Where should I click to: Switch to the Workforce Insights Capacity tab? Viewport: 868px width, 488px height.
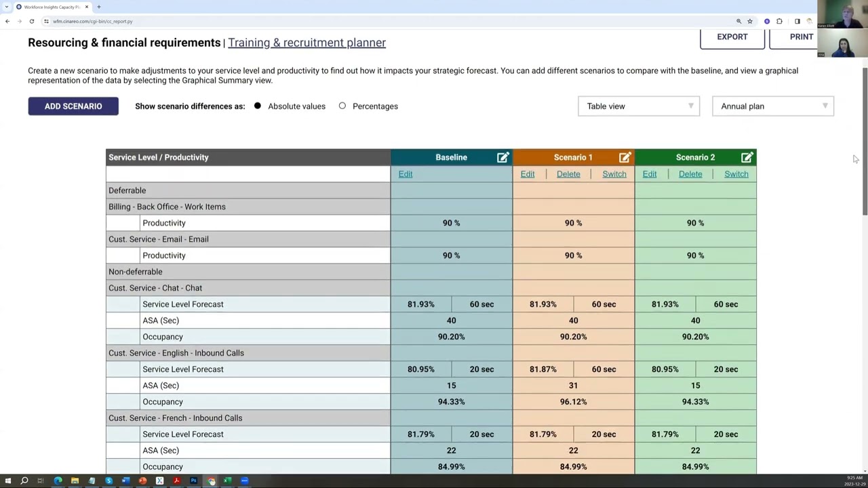pos(52,7)
